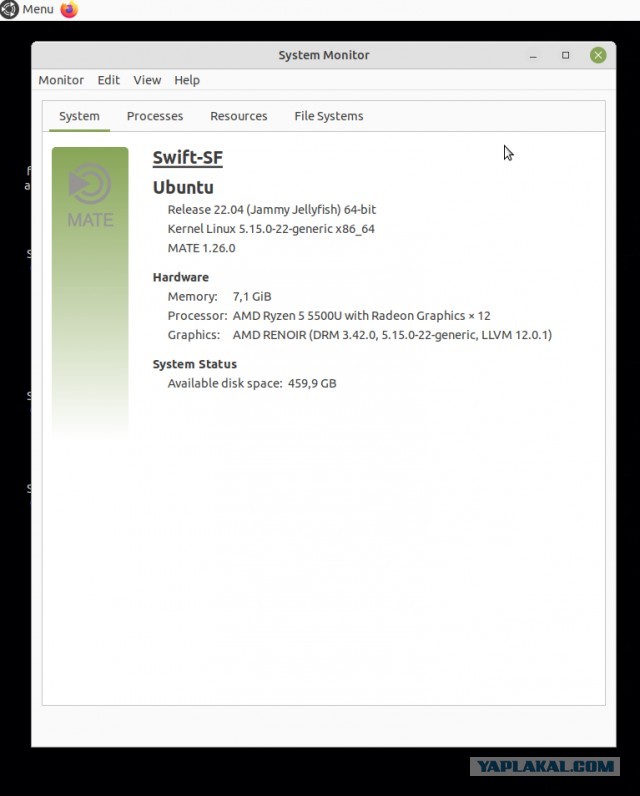The height and width of the screenshot is (796, 640).
Task: Launch Firefox from the top panel
Action: pyautogui.click(x=69, y=9)
